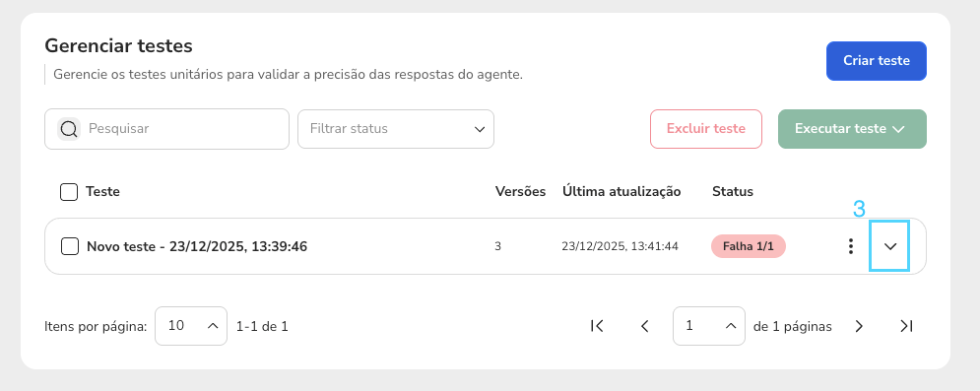This screenshot has height=391, width=980.
Task: Go to the next page
Action: click(x=859, y=325)
